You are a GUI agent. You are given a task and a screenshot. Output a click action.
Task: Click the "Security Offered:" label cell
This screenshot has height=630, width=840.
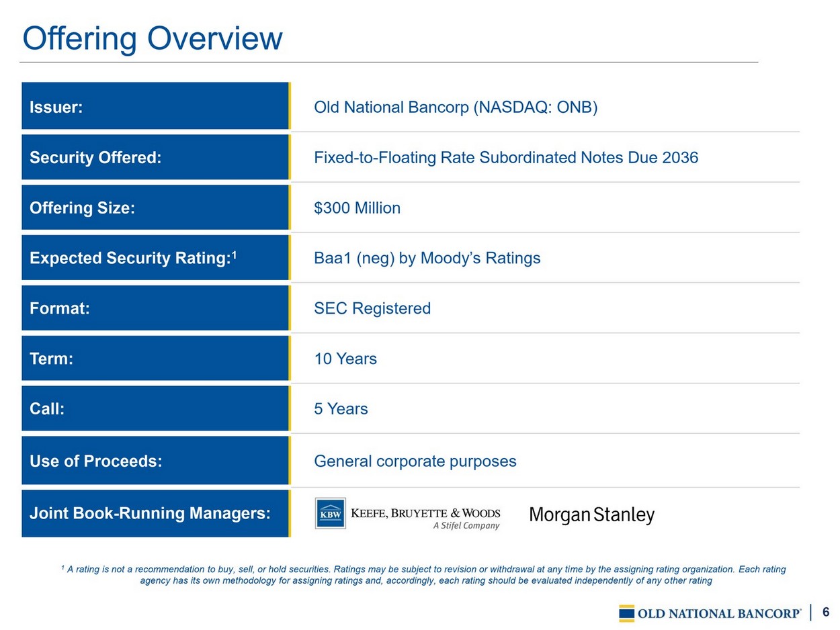pos(95,158)
